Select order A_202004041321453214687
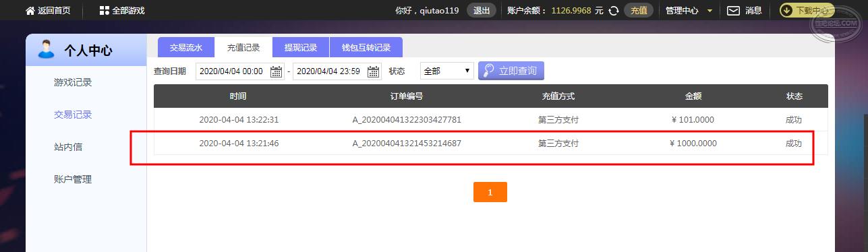This screenshot has height=252, width=868. 407,144
